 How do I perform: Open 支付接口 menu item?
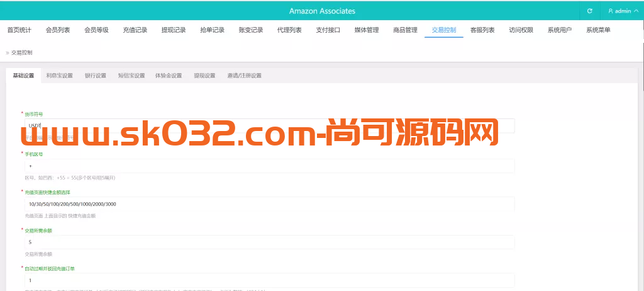coord(328,30)
